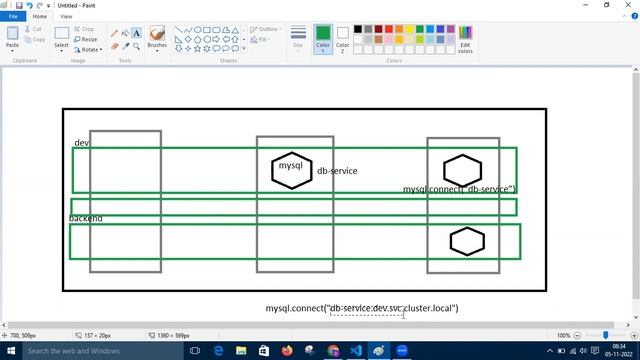
Task: Select the Magnifier tool
Action: coord(136,47)
